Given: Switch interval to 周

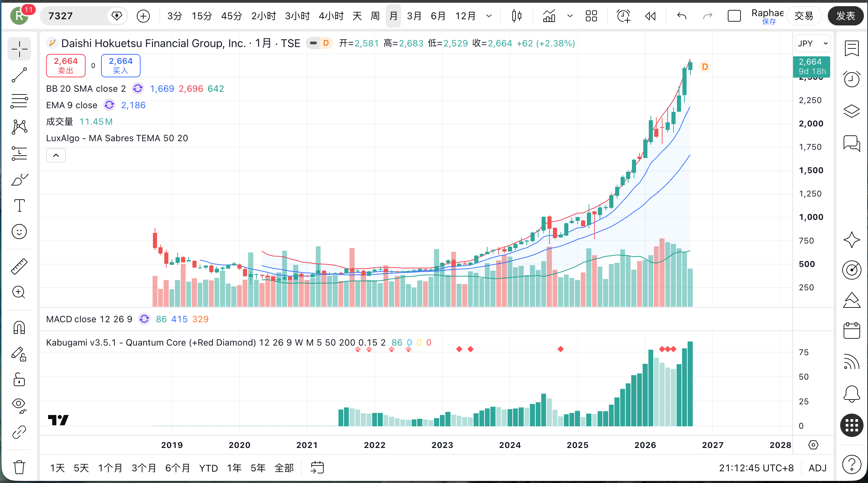Looking at the screenshot, I should tap(375, 16).
